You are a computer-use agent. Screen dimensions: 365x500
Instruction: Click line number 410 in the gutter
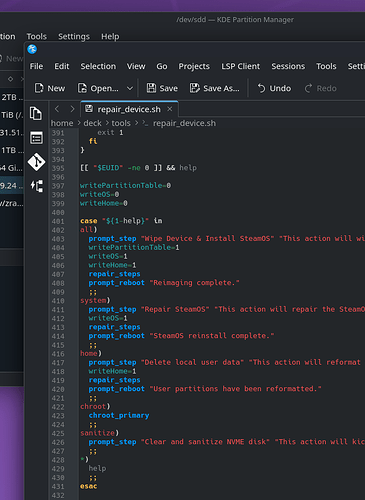58,301
